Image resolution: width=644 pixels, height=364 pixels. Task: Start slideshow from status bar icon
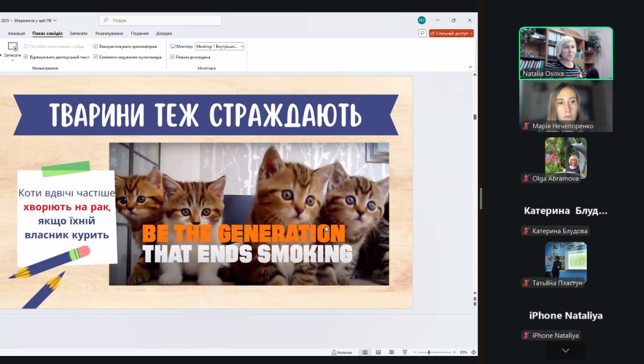click(405, 352)
